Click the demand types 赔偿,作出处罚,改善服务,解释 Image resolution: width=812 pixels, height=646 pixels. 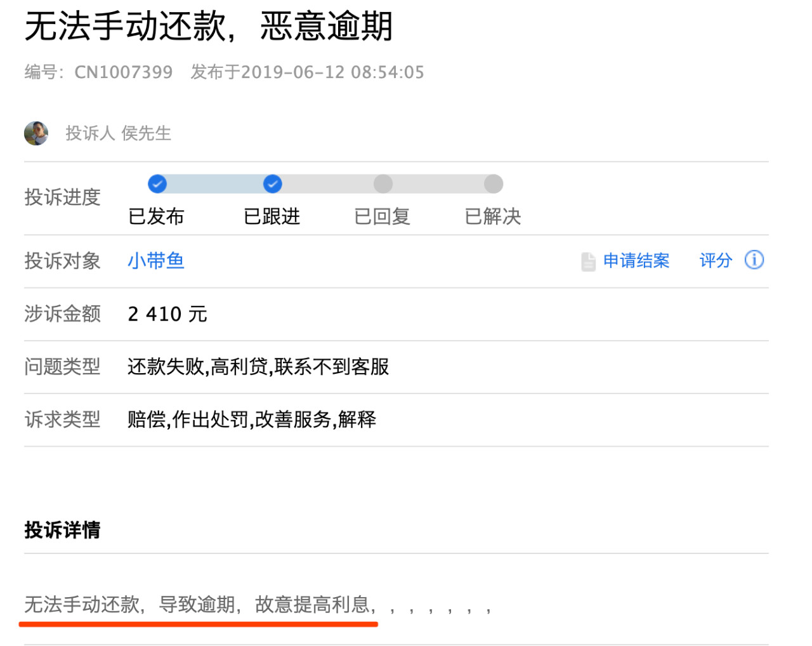(x=252, y=419)
